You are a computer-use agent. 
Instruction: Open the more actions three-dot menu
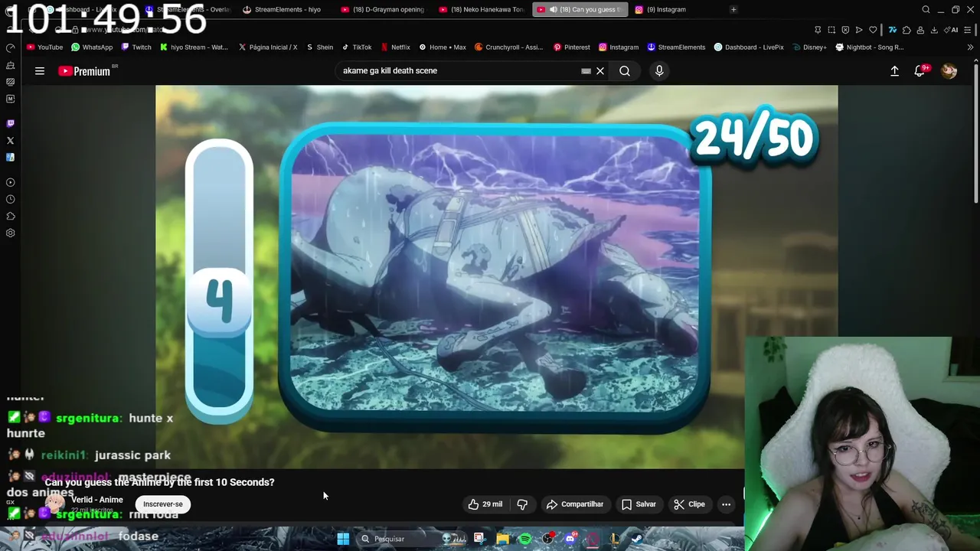tap(726, 504)
